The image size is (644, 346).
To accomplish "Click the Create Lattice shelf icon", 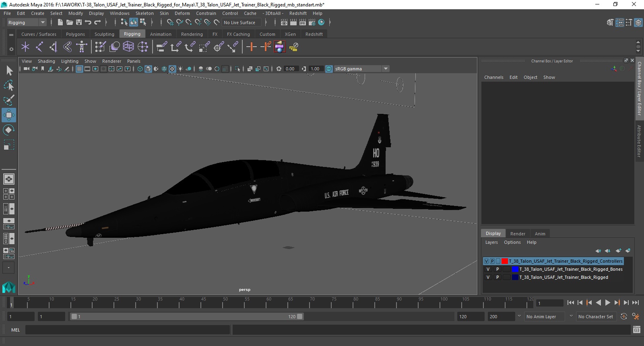I will pos(128,47).
